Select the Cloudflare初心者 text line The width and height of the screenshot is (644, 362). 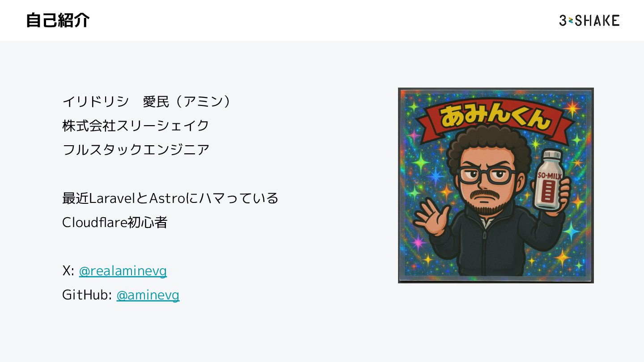click(x=114, y=223)
